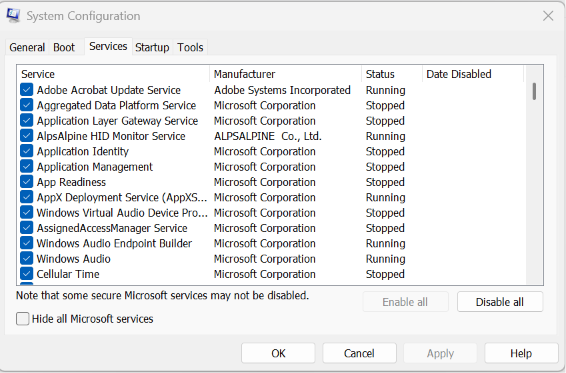Sort by the Service column header
The image size is (566, 373).
[113, 74]
